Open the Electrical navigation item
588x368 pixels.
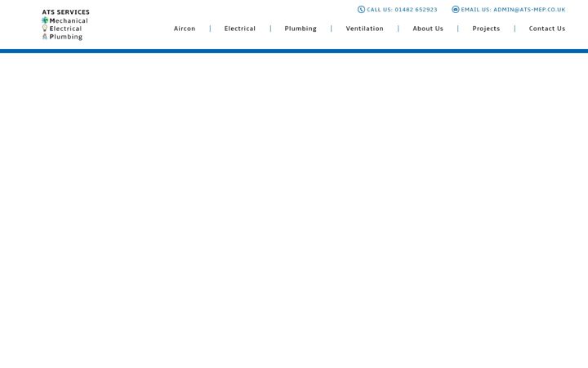(239, 29)
